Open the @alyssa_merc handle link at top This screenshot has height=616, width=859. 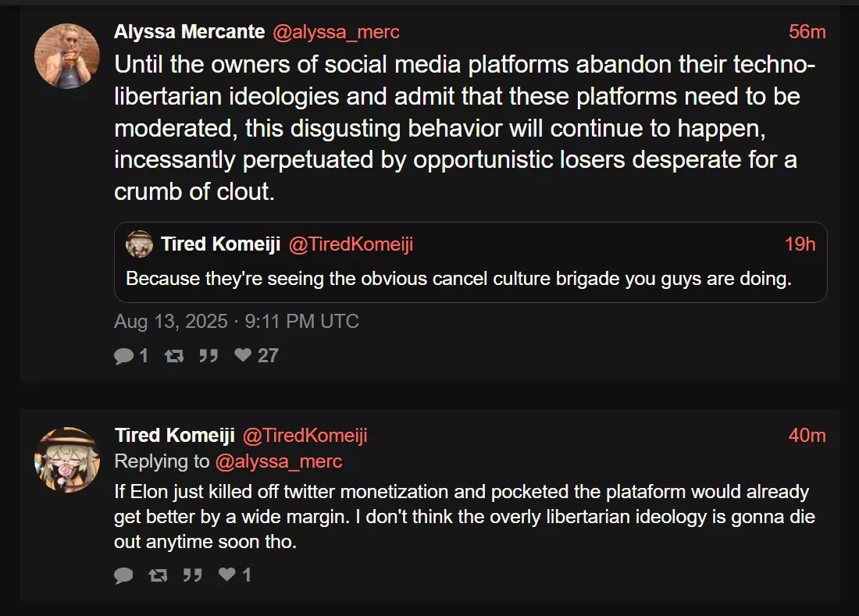[337, 32]
